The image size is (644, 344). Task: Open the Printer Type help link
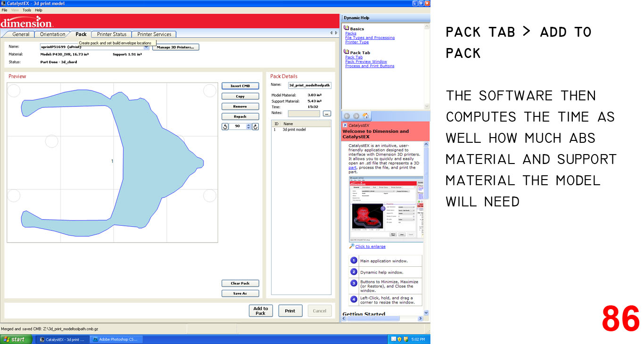point(357,42)
